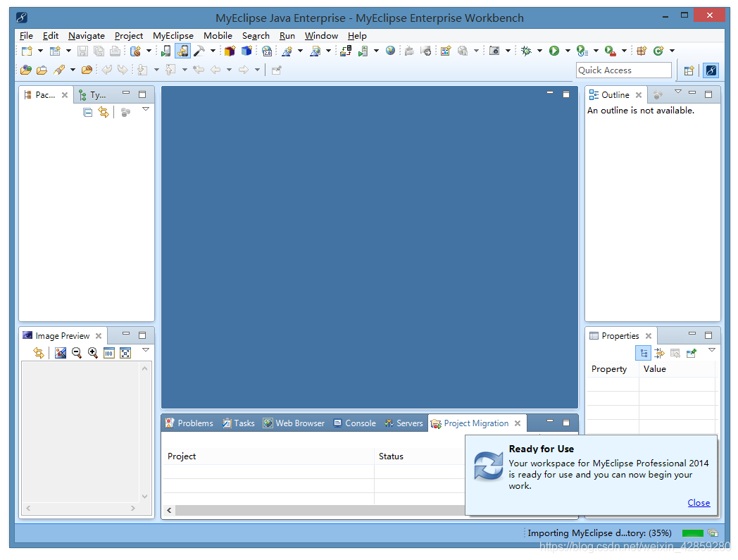Close the Ready for Use notification
The width and height of the screenshot is (738, 560).
(x=699, y=502)
